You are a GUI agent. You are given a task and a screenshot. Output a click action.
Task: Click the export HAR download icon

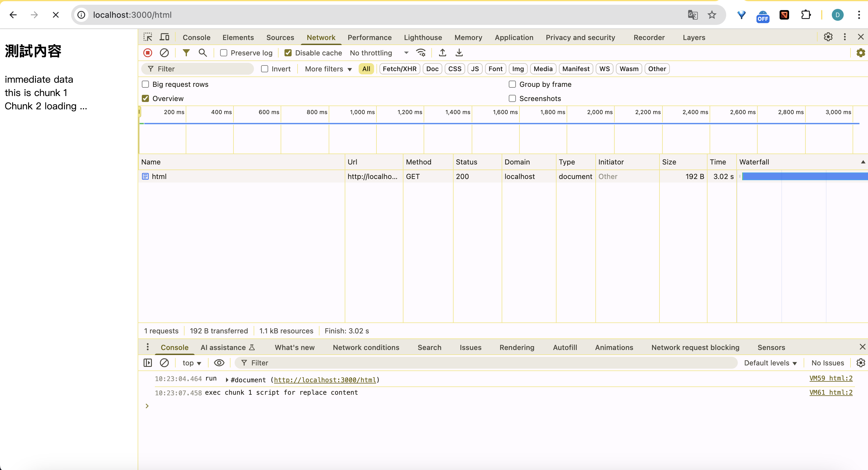point(459,53)
